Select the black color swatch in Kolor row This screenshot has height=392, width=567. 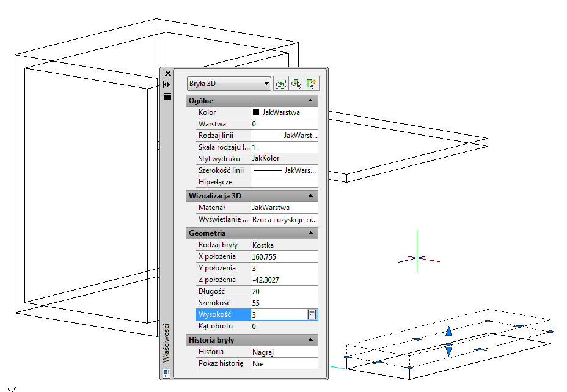(x=256, y=112)
